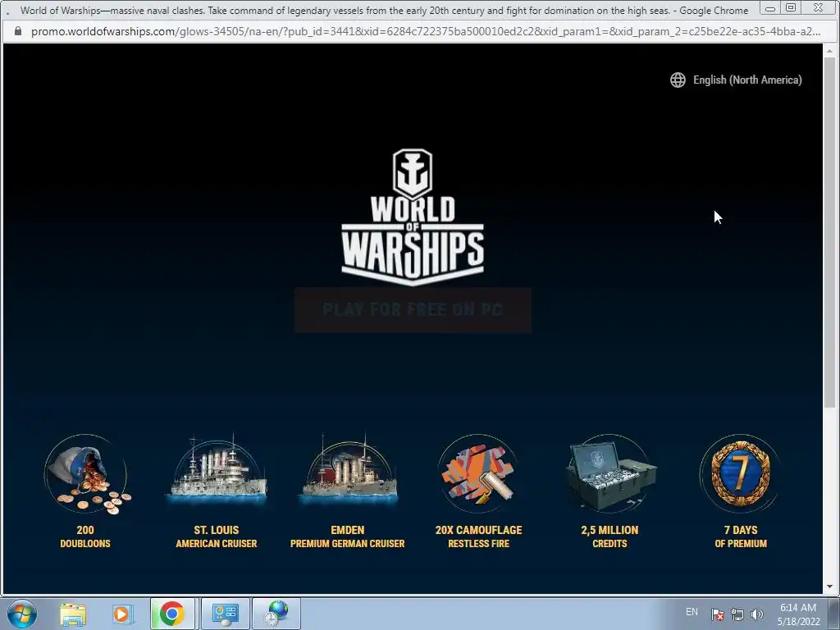Open the Windows Start menu
This screenshot has width=840, height=630.
pos(22,614)
